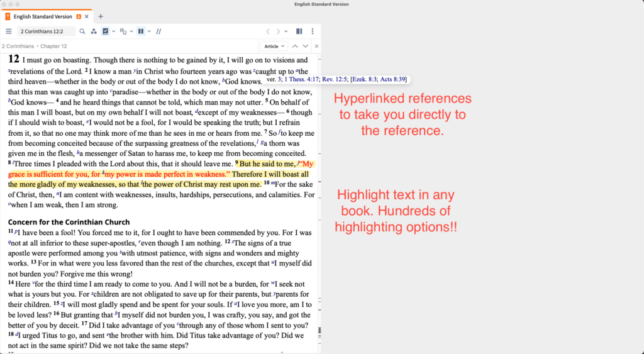The height and width of the screenshot is (354, 644).
Task: Go forward with the right arrow
Action: click(279, 31)
